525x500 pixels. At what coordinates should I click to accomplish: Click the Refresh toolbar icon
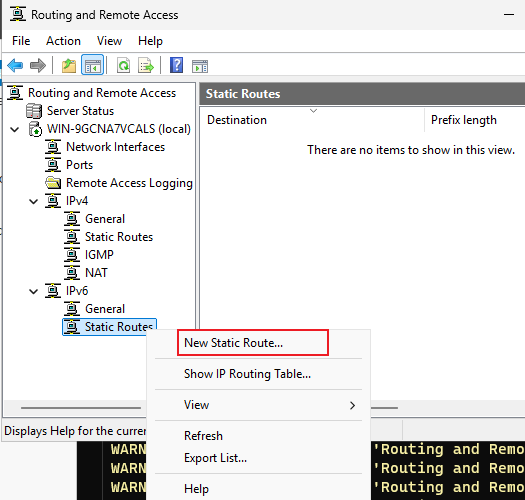click(124, 65)
